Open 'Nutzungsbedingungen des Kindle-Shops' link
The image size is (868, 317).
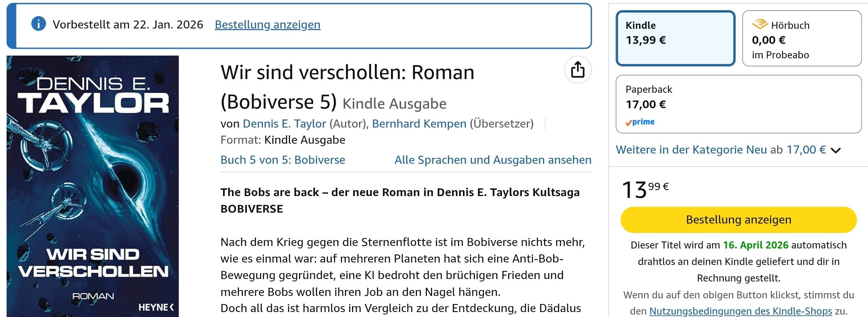(741, 311)
